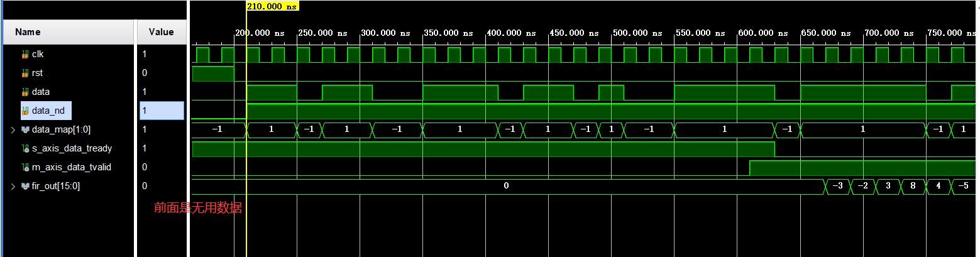Viewport: 980px width, 257px height.
Task: Click the Value column header
Action: [161, 32]
